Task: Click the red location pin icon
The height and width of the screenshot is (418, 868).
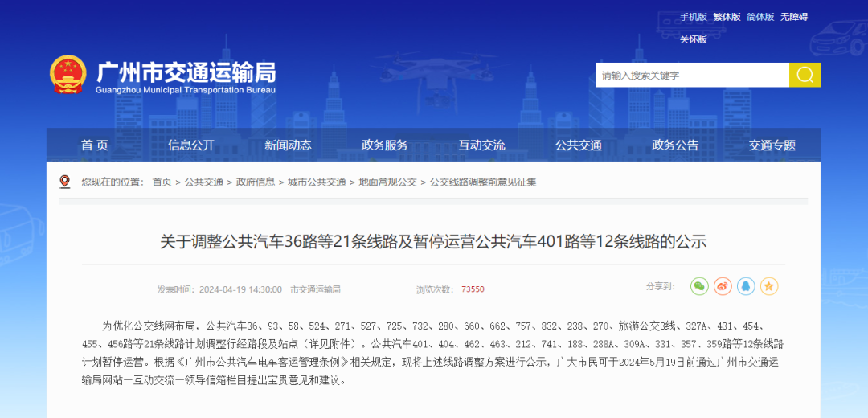Action: click(x=65, y=182)
